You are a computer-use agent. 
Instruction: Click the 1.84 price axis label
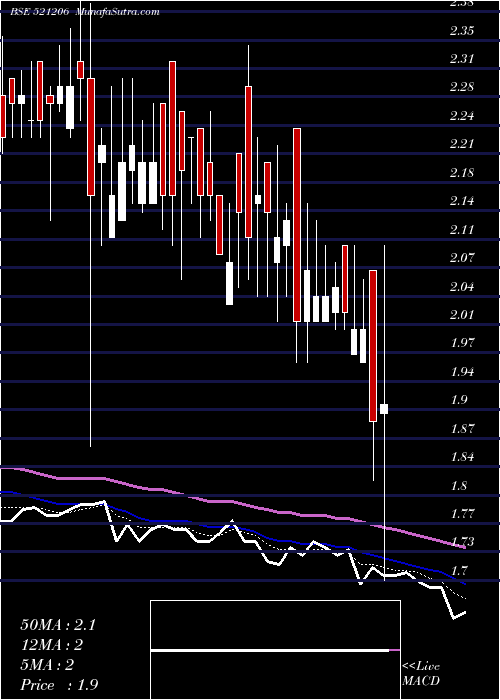462,456
